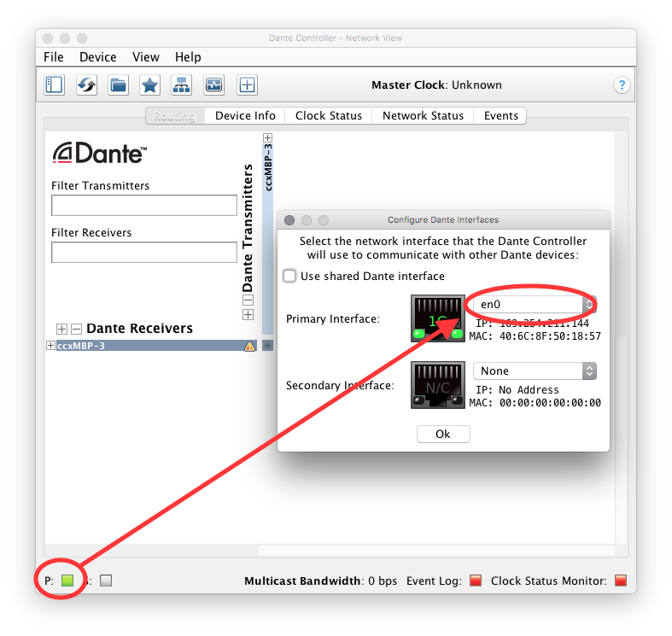Click the Dante logo
Image resolution: width=672 pixels, height=636 pixels.
99,153
